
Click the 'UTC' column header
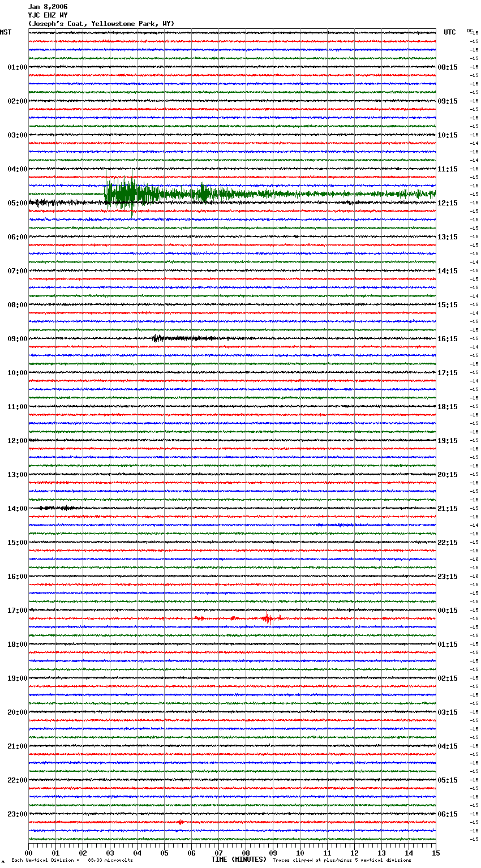(450, 32)
